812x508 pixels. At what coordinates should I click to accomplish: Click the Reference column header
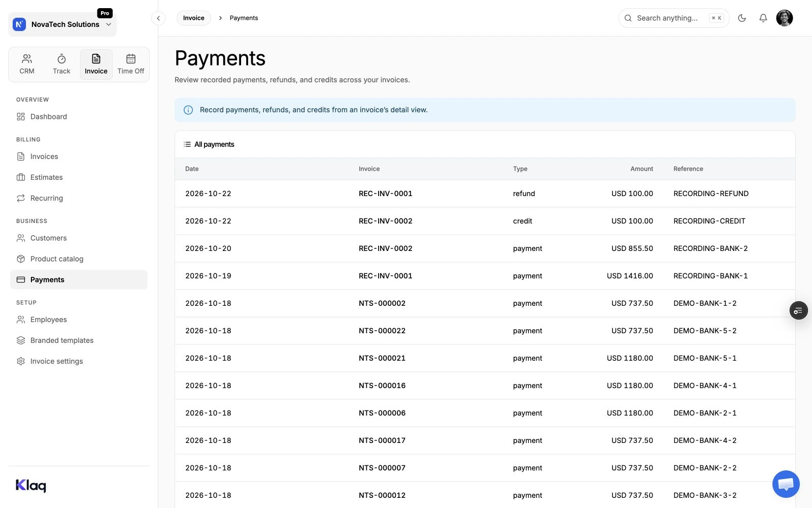688,169
